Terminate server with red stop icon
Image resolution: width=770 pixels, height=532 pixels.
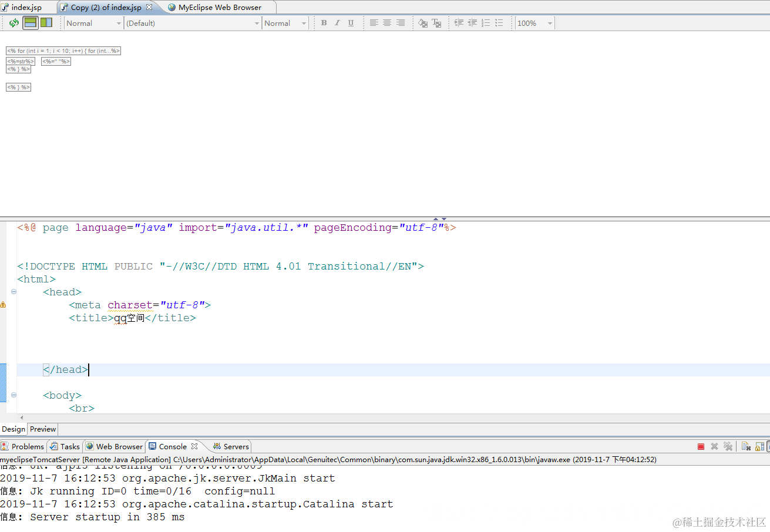pyautogui.click(x=701, y=446)
